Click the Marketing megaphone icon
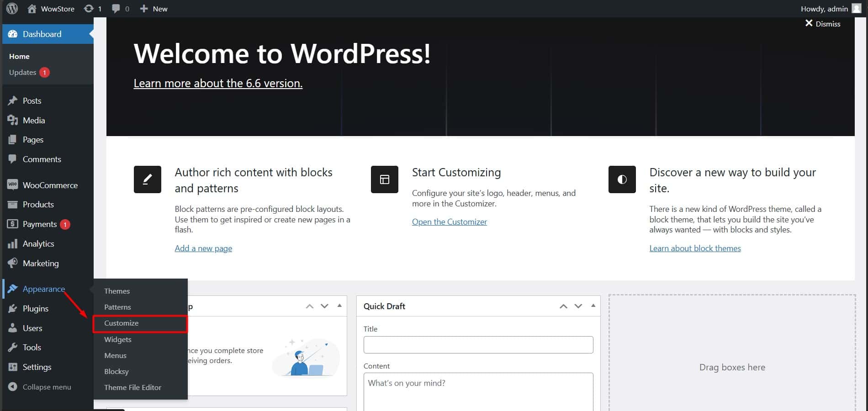This screenshot has width=868, height=411. coord(13,263)
